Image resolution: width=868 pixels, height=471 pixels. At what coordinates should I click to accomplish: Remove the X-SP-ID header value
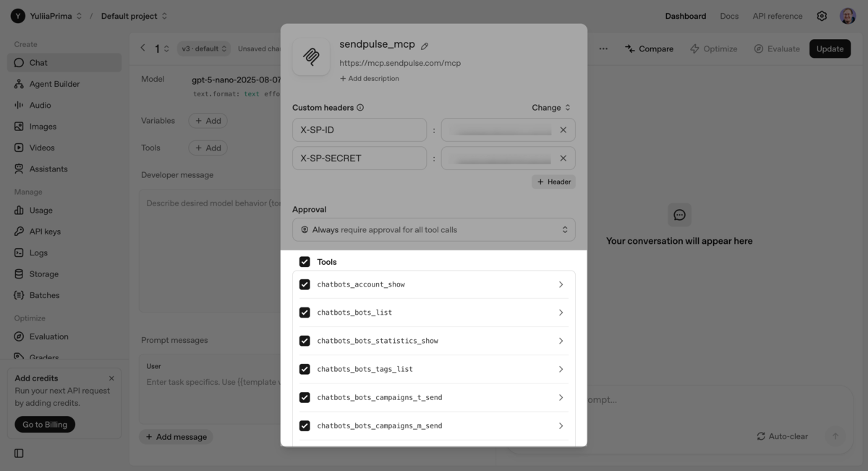(x=563, y=130)
